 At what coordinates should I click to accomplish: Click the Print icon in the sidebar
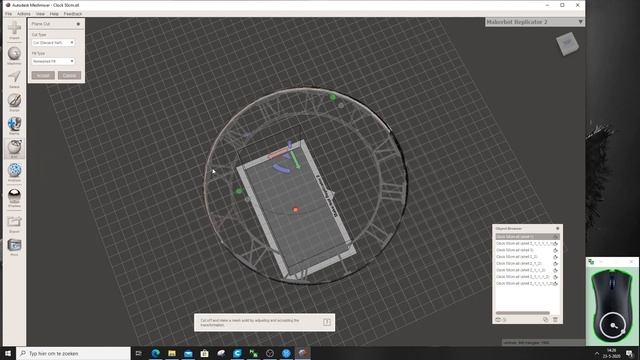pyautogui.click(x=14, y=245)
